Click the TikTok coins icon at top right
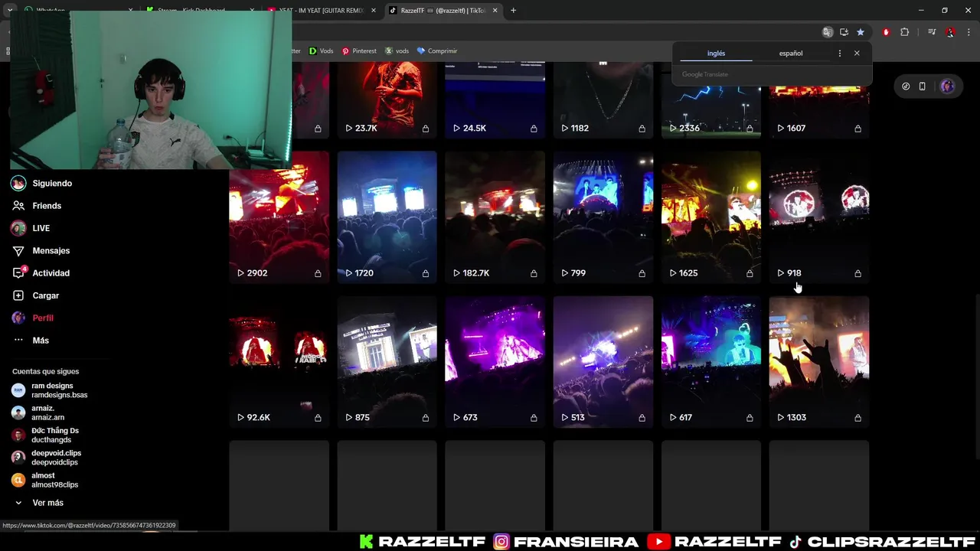 click(x=906, y=86)
